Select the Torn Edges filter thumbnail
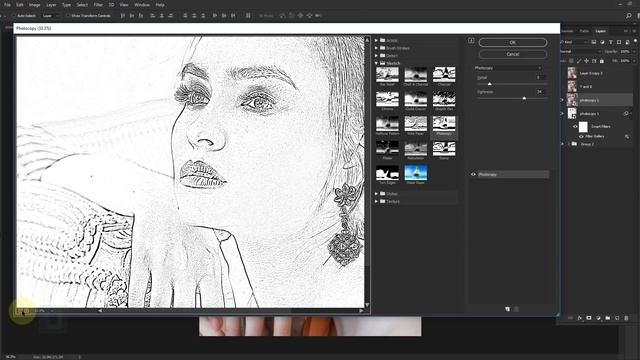The image size is (640, 360). pos(387,173)
